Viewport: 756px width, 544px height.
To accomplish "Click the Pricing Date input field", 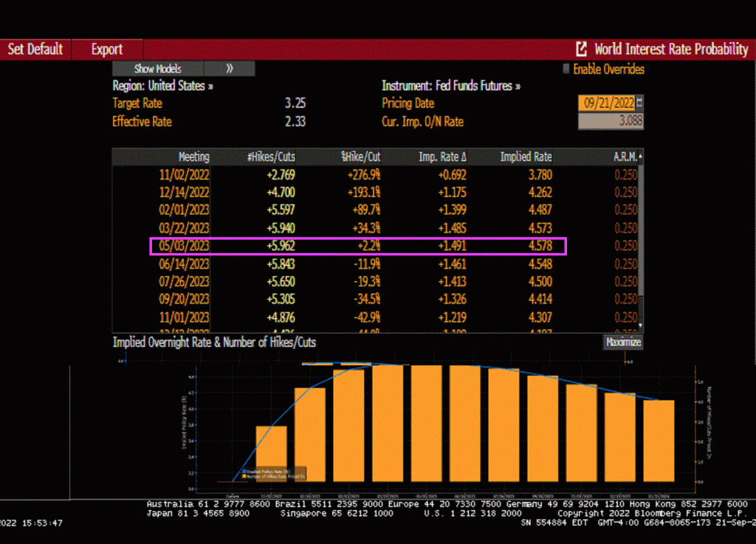I will (x=605, y=103).
